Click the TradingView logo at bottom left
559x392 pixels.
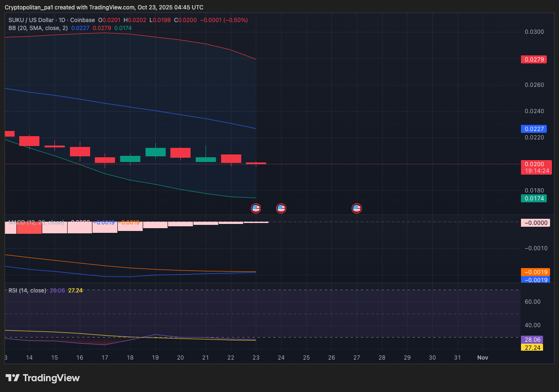(43, 378)
